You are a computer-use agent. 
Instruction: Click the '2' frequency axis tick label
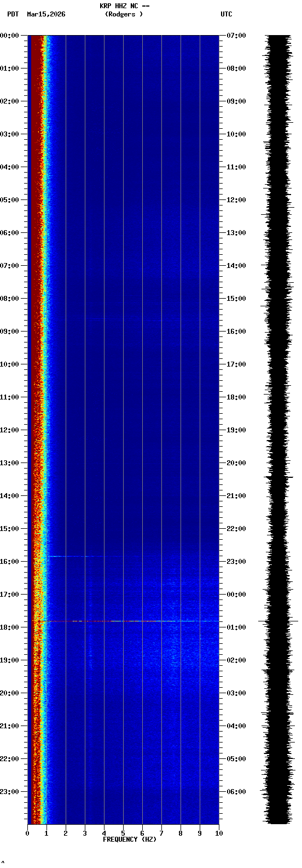point(66,833)
